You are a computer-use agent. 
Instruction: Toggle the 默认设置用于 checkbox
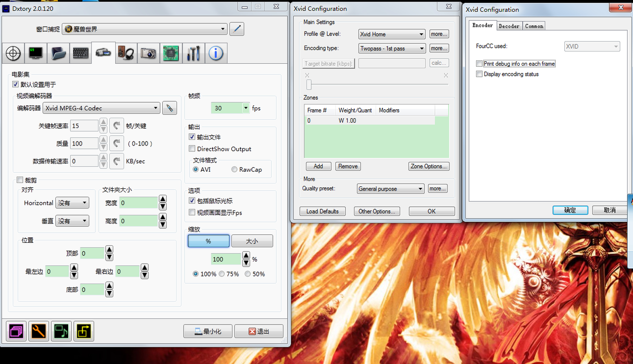coord(15,85)
